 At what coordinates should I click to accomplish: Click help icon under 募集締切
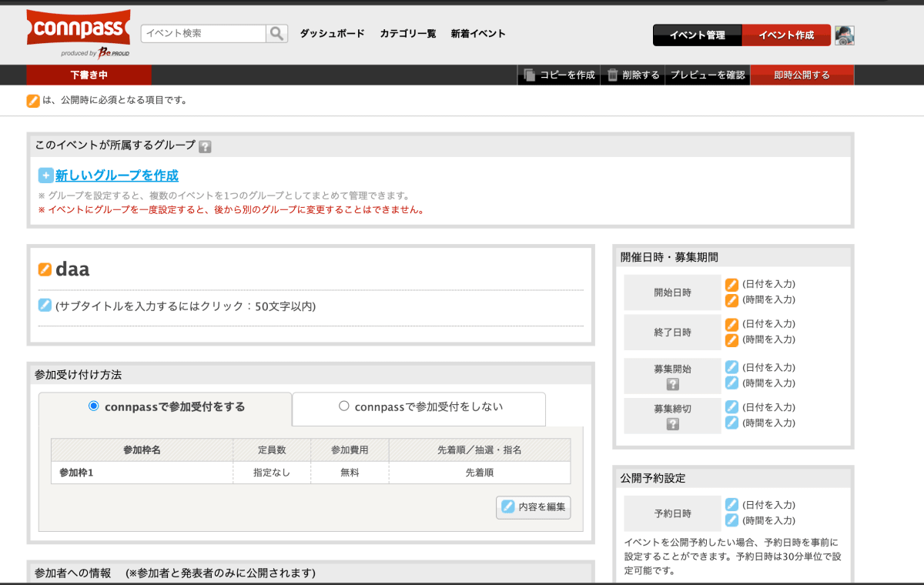(x=673, y=424)
